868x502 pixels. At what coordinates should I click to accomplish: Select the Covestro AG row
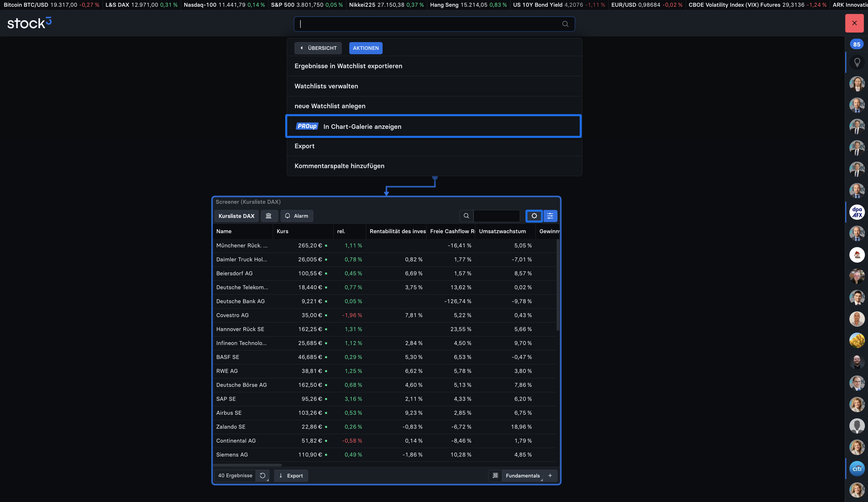pos(385,315)
